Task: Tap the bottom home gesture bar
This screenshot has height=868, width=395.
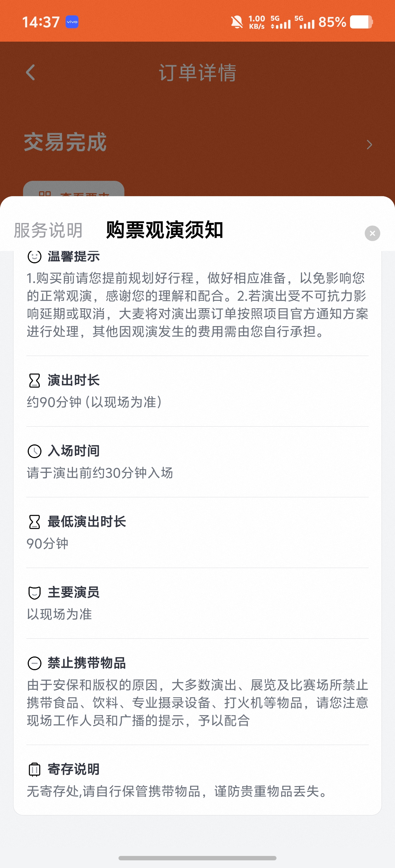Action: [x=197, y=858]
